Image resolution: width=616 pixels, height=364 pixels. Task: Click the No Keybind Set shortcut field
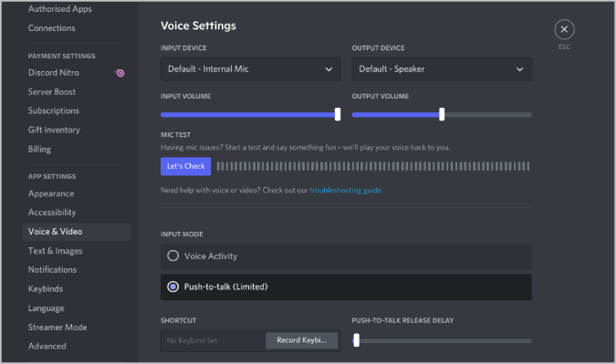213,340
